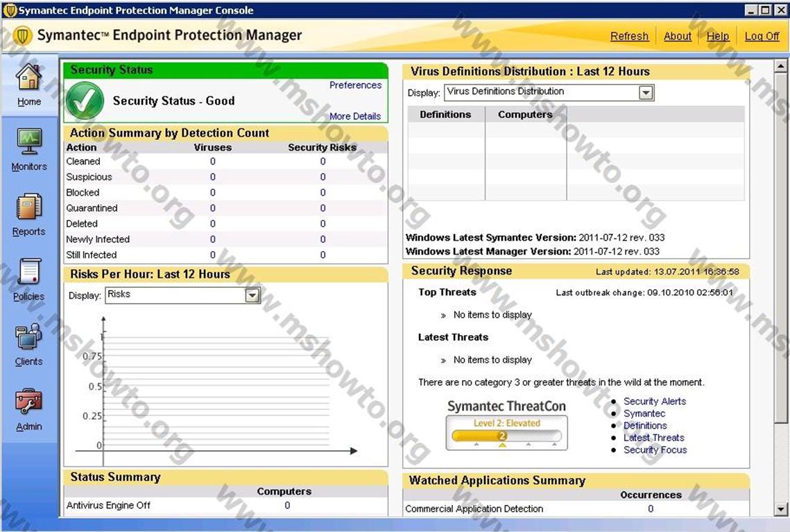Open the Policies section icon
790x532 pixels.
click(29, 271)
